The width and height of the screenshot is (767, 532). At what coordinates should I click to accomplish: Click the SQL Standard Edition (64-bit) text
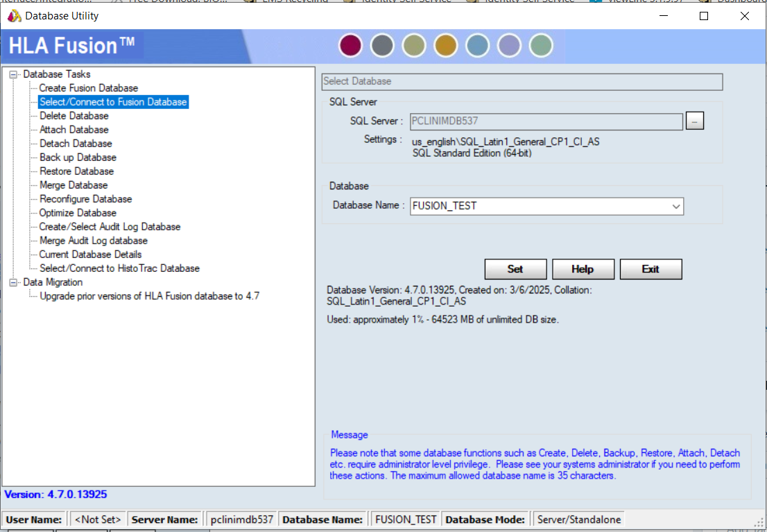coord(472,153)
